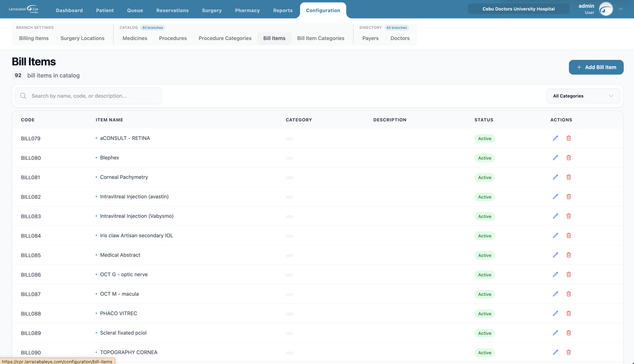Edit Intravitreal Injection (Vabysmo) item
Screen dimensions: 634x364
click(x=555, y=216)
